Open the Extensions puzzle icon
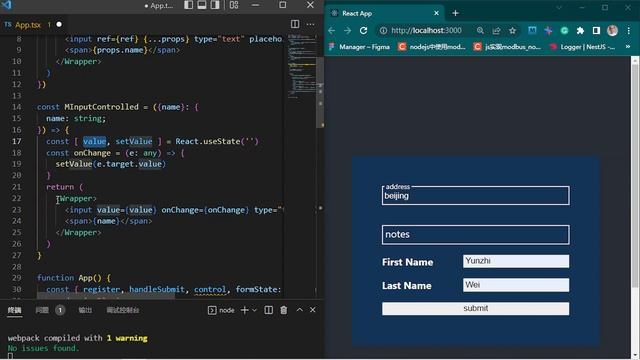Viewport: 640px width, 360px height. 580,31
